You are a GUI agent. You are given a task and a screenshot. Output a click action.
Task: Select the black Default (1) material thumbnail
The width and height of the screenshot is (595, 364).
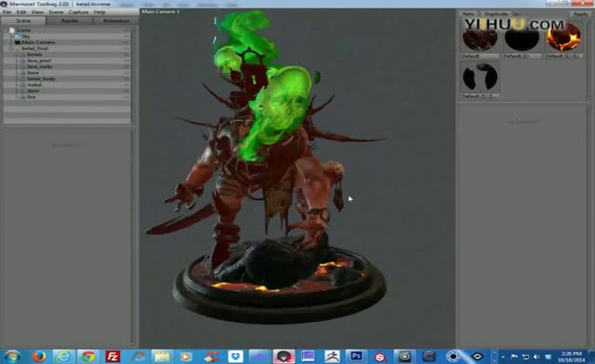[522, 38]
